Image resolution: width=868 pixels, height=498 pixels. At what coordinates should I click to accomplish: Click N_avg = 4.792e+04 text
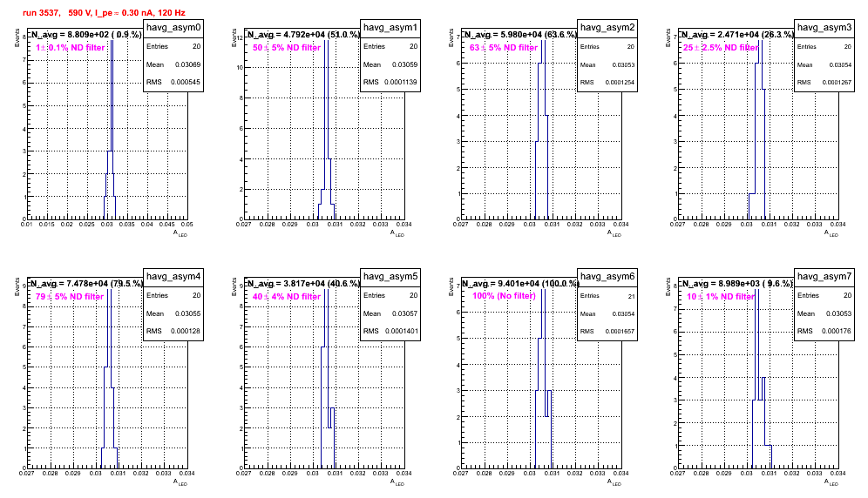(x=303, y=34)
